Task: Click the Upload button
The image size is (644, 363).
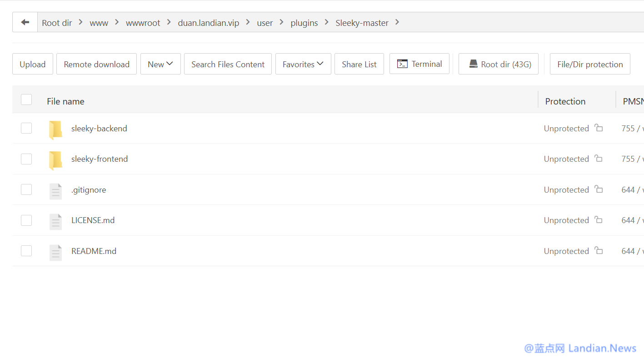Action: click(33, 64)
